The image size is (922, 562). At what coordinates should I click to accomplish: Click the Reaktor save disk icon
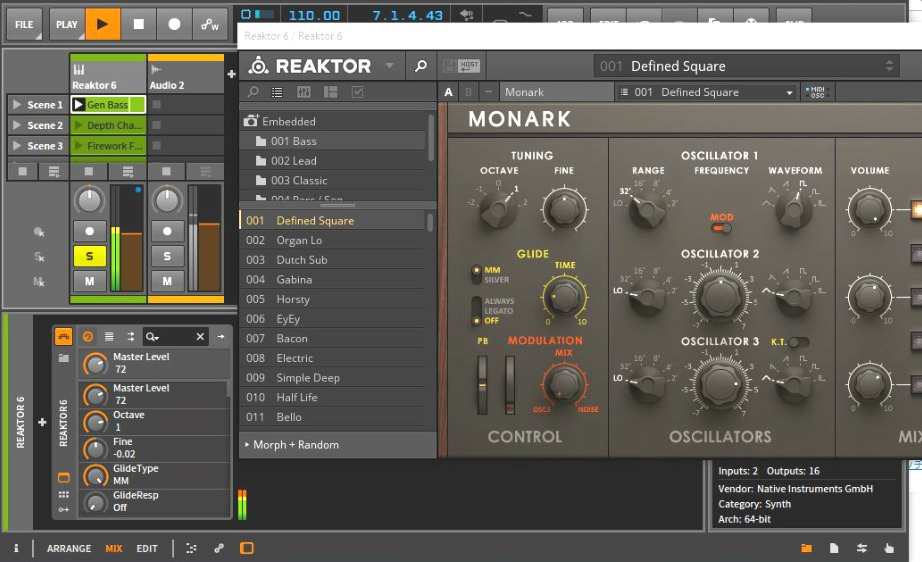click(x=449, y=65)
